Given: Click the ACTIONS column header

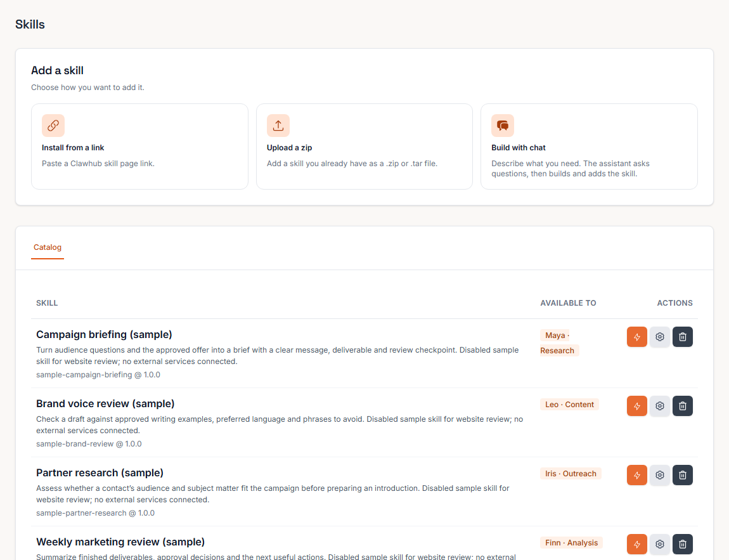Looking at the screenshot, I should [674, 303].
